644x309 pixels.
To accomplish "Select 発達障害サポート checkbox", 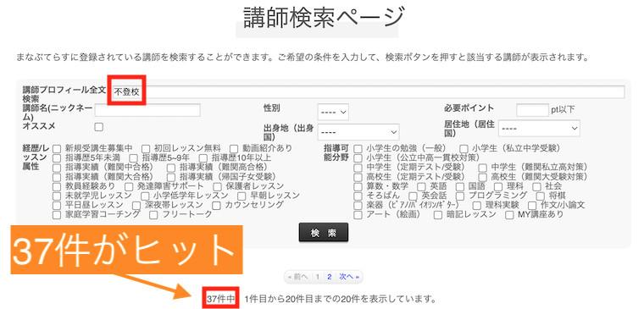I will [130, 186].
